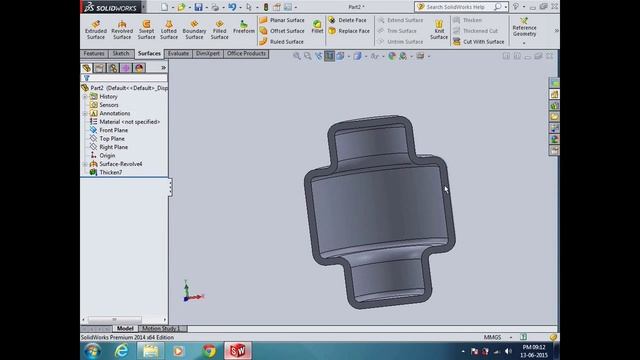Switch to the Features tab
The width and height of the screenshot is (640, 360).
(94, 53)
